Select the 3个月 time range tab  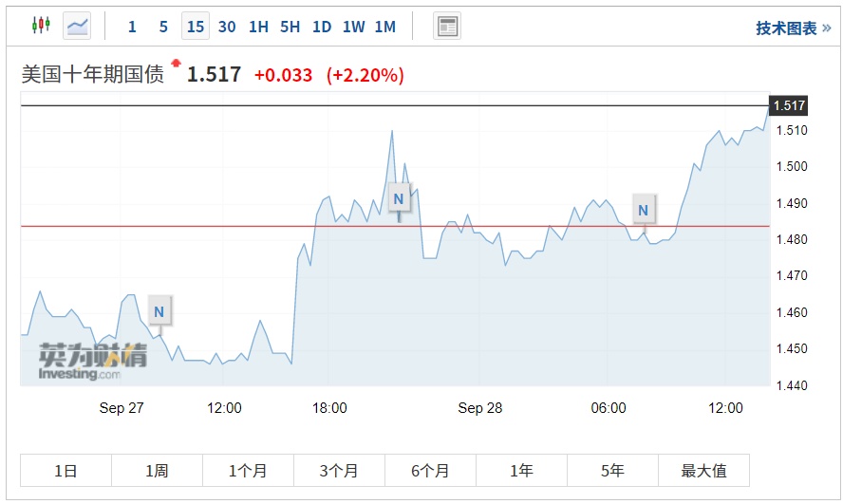[339, 471]
